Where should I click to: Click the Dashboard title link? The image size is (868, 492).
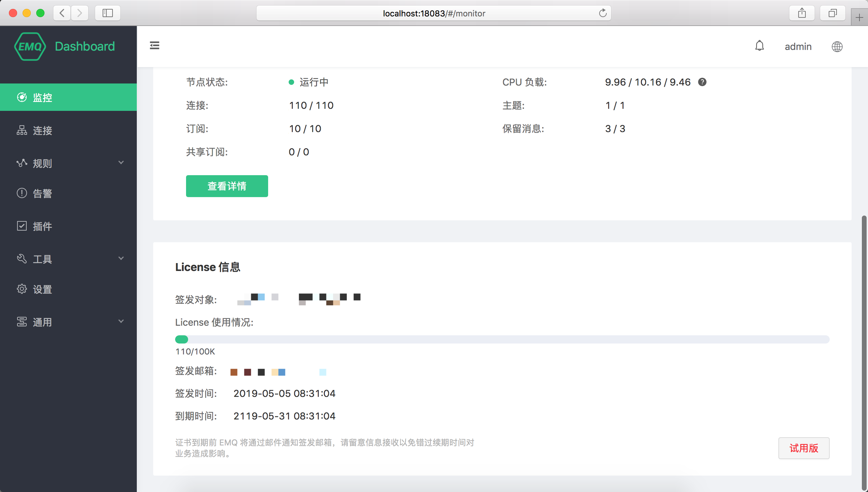pos(85,46)
